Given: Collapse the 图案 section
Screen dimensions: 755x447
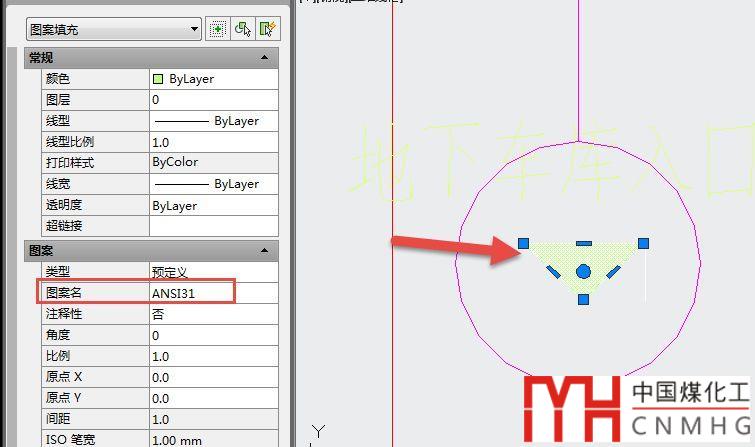Looking at the screenshot, I should click(264, 250).
